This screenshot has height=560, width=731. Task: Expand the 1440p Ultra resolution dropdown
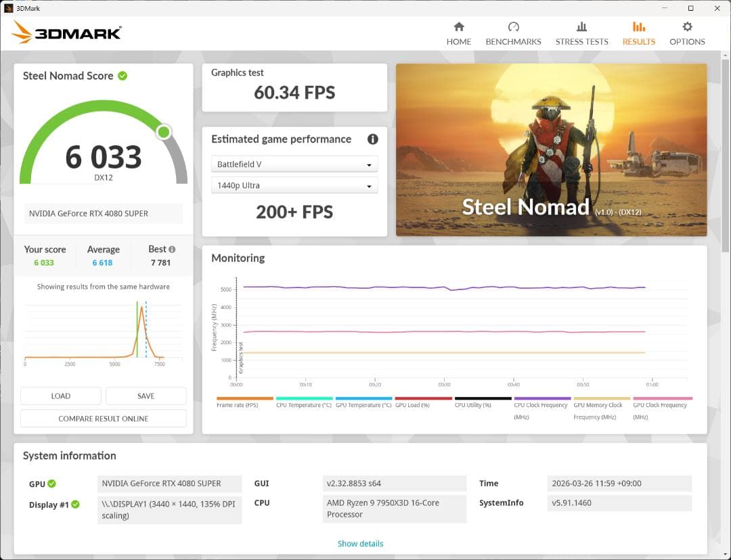[294, 185]
